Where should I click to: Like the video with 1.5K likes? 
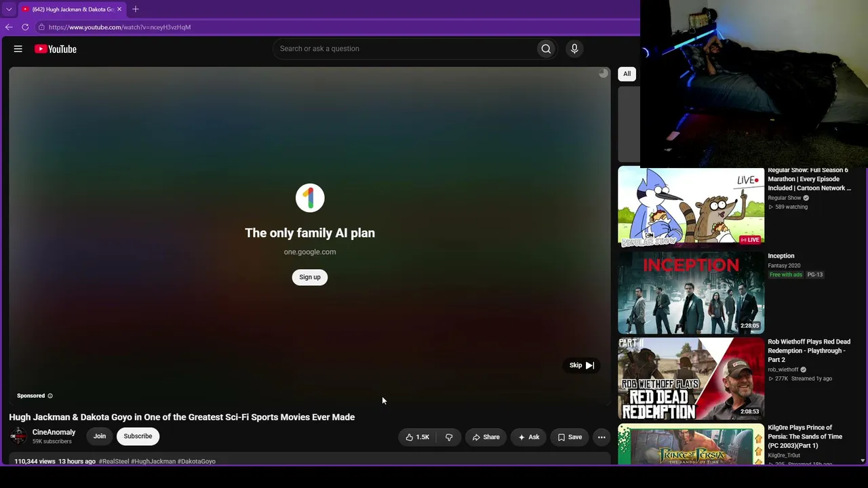(x=417, y=437)
